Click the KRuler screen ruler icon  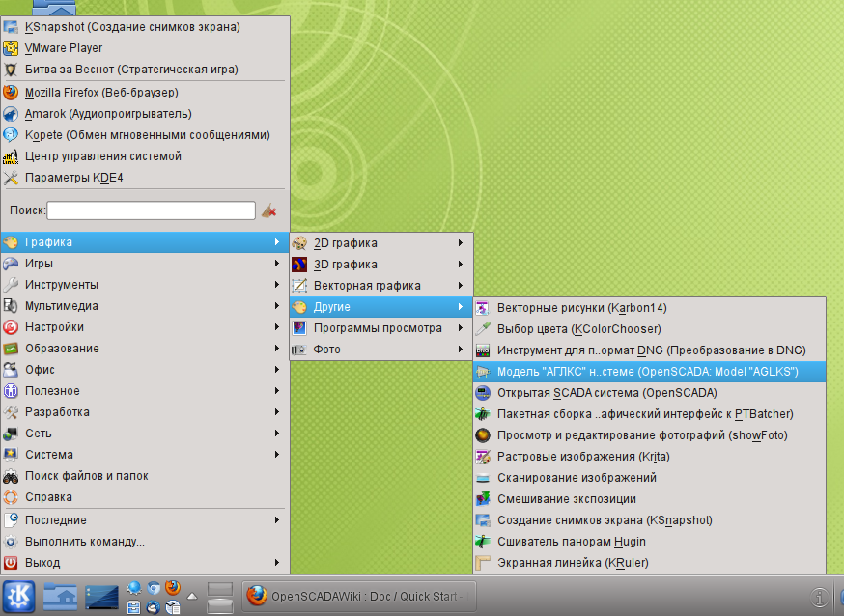(x=483, y=563)
